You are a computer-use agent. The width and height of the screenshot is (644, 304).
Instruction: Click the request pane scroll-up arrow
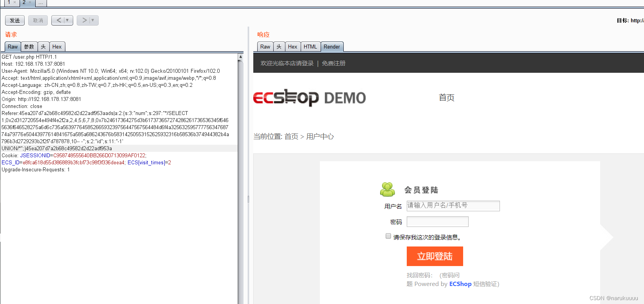coord(240,57)
